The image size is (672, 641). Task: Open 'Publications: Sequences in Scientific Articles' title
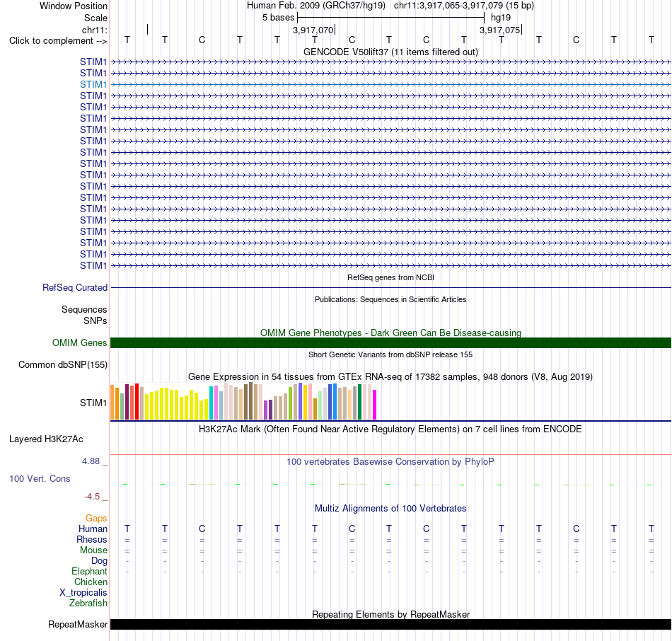click(390, 299)
